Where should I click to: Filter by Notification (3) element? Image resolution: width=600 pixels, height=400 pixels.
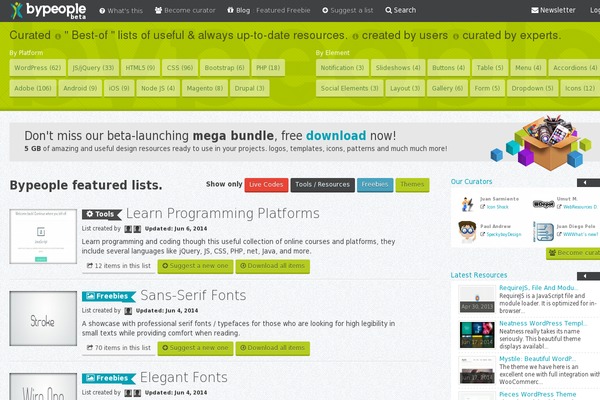point(342,68)
